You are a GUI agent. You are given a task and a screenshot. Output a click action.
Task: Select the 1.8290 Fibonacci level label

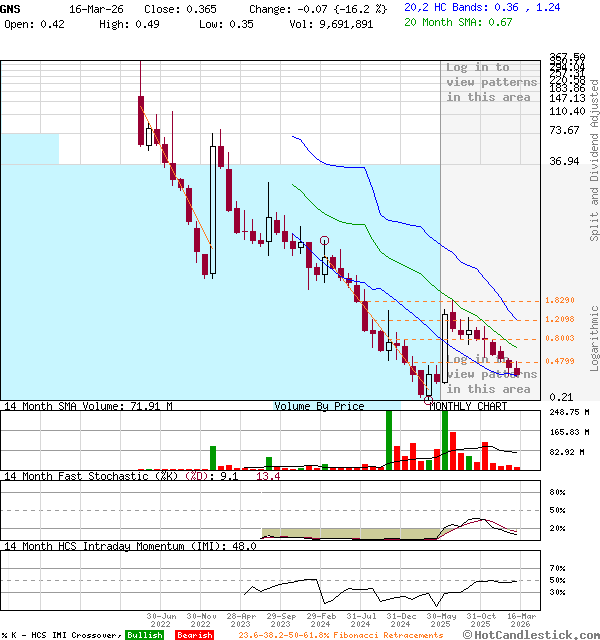pyautogui.click(x=559, y=301)
